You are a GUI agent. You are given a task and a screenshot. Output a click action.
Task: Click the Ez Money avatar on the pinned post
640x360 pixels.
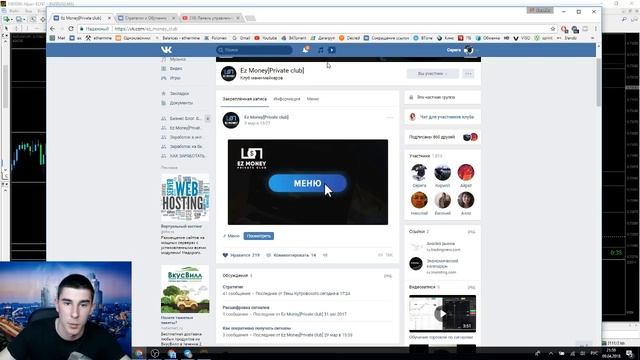(x=231, y=120)
